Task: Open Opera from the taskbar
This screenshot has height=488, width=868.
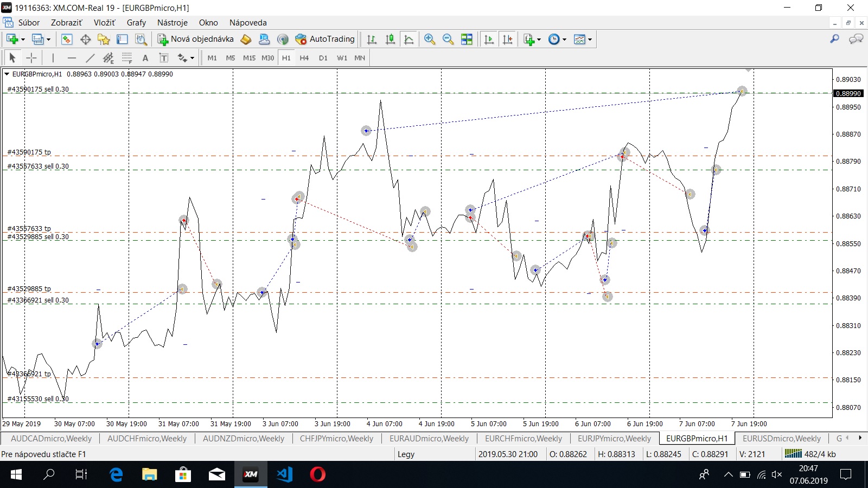Action: pos(317,474)
